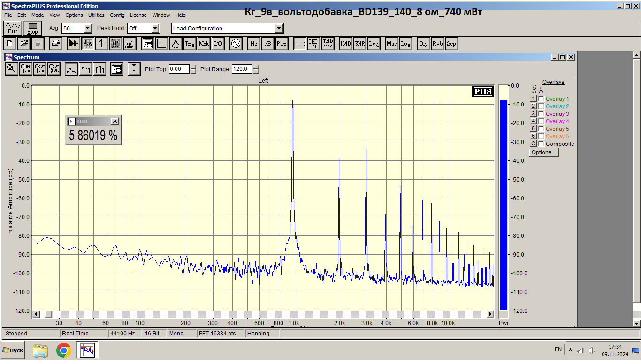Click the signal generator sine icon

tap(235, 44)
